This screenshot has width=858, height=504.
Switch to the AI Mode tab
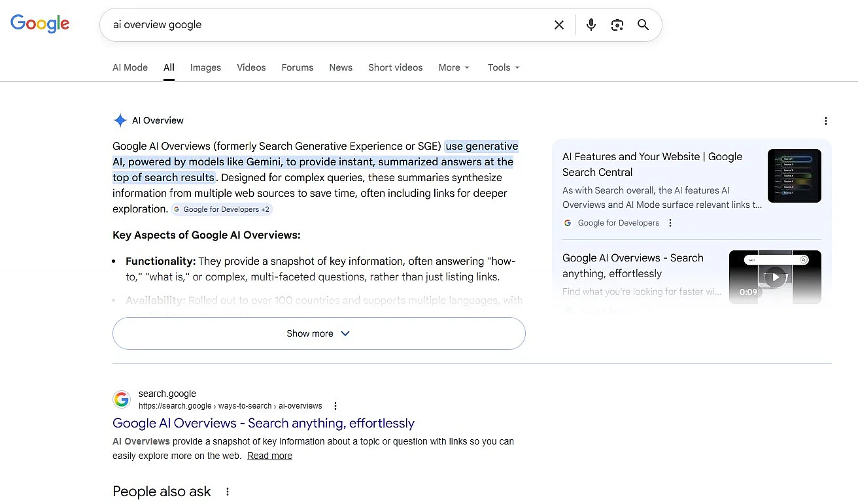(x=130, y=67)
